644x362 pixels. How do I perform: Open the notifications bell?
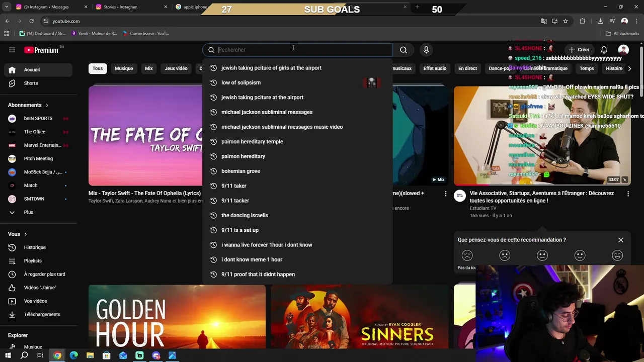click(604, 50)
